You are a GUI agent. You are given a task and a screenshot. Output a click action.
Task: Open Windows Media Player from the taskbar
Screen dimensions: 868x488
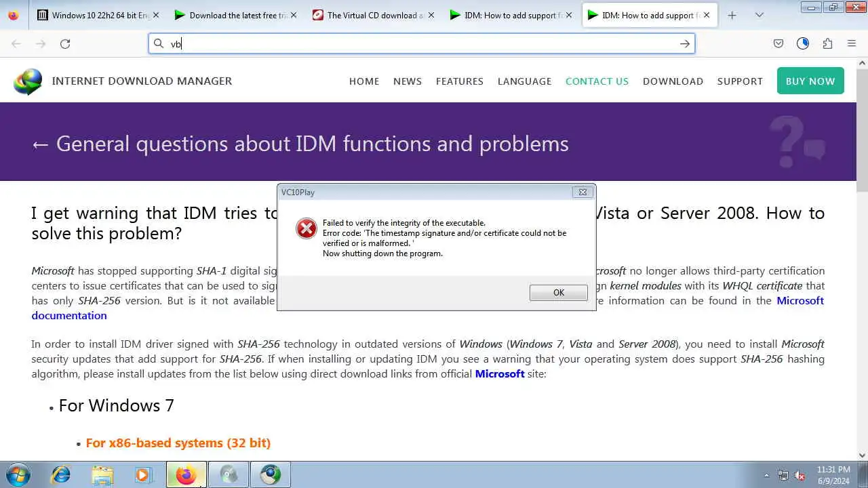click(143, 475)
